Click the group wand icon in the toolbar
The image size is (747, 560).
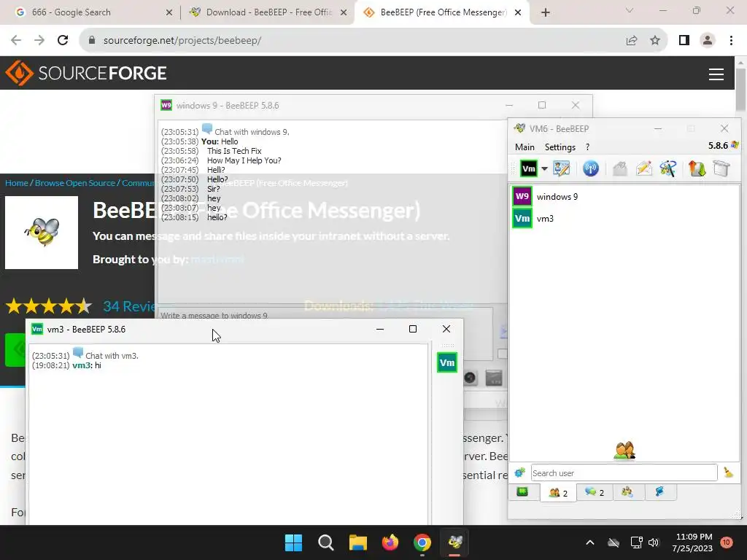coord(668,168)
